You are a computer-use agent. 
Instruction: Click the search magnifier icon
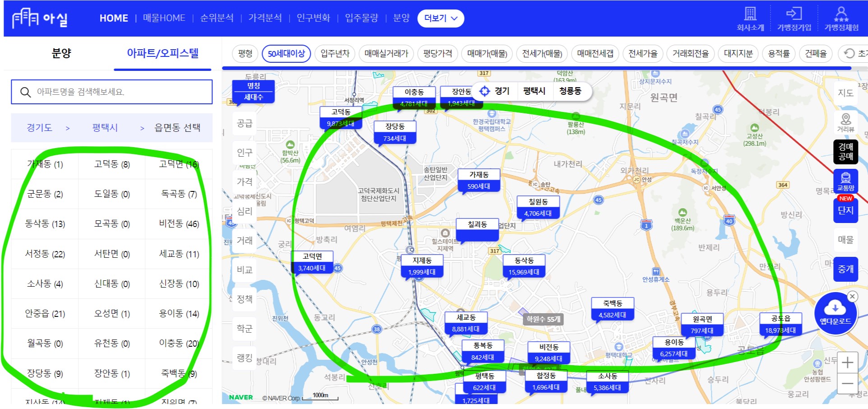point(26,92)
